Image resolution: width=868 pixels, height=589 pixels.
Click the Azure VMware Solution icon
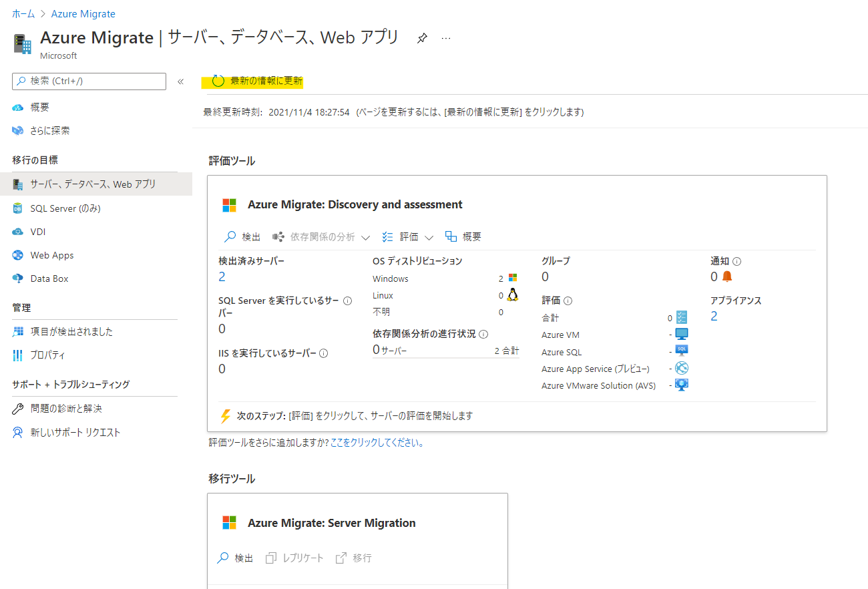(x=681, y=385)
